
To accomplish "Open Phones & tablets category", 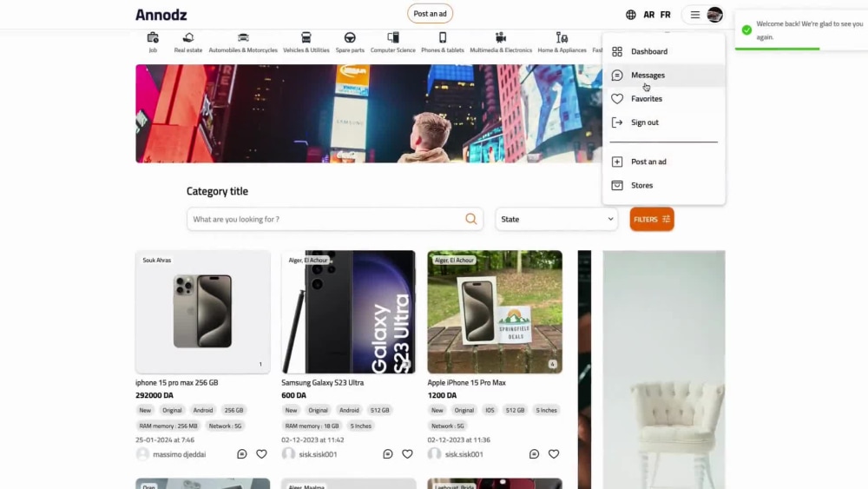I will pos(443,43).
